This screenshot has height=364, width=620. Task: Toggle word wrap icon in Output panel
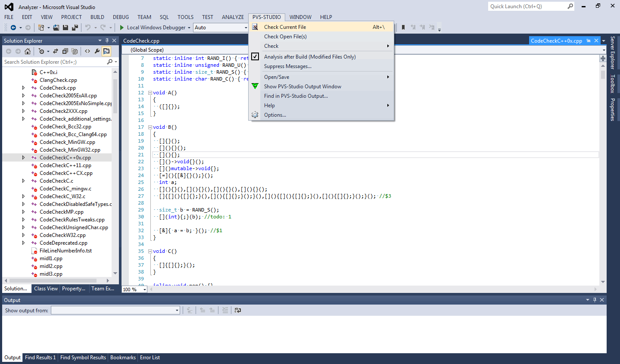click(x=237, y=310)
